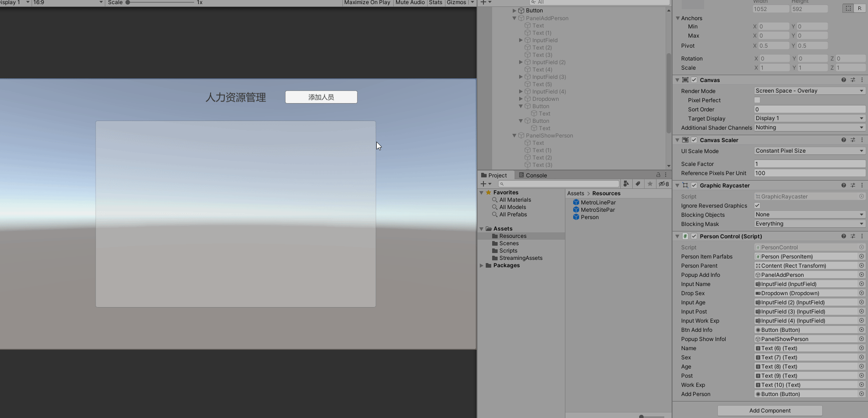Open Canvas Scaler help icon

[x=843, y=140]
